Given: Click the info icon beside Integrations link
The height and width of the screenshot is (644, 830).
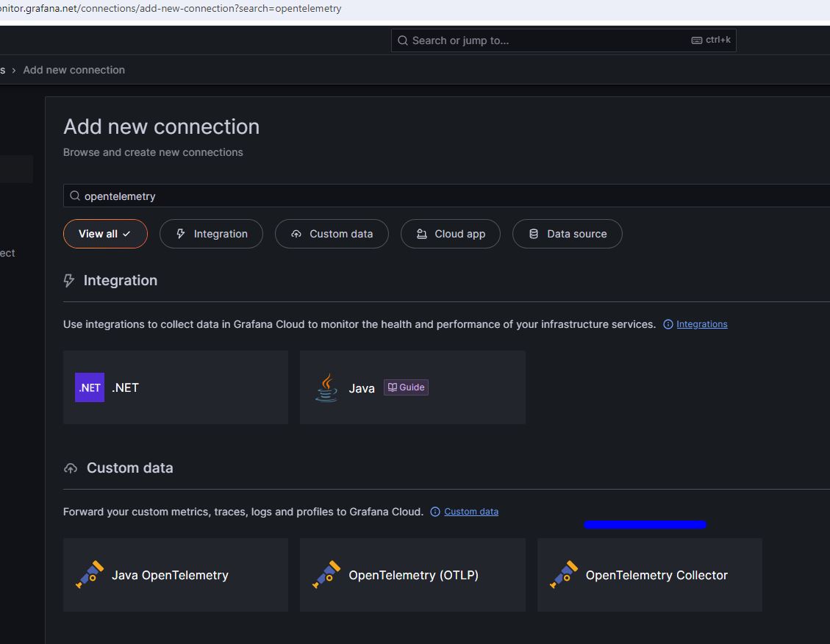Looking at the screenshot, I should point(668,324).
